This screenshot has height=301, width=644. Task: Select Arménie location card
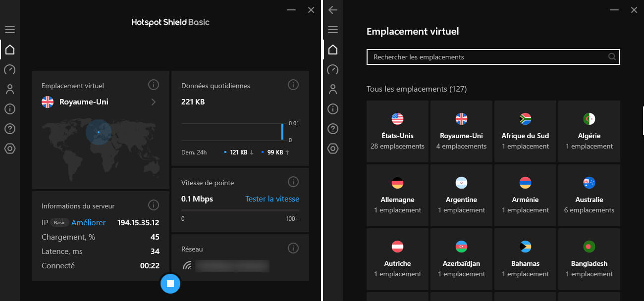coord(525,195)
